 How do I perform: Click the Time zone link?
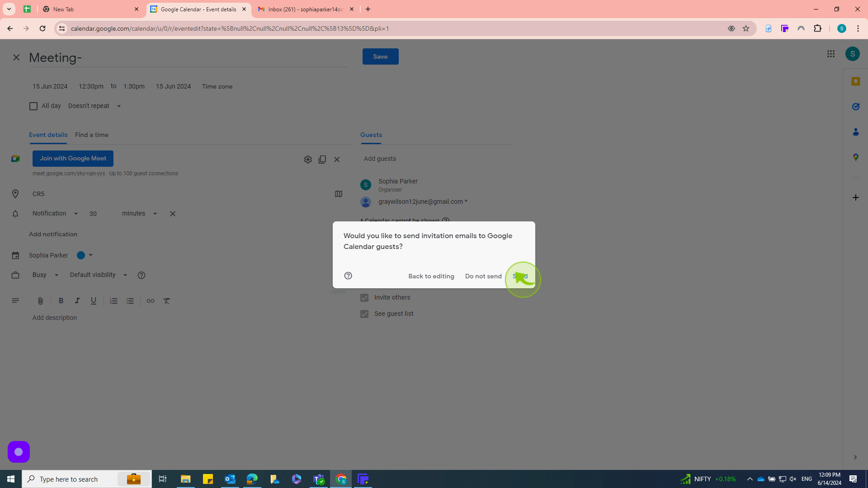click(x=217, y=86)
